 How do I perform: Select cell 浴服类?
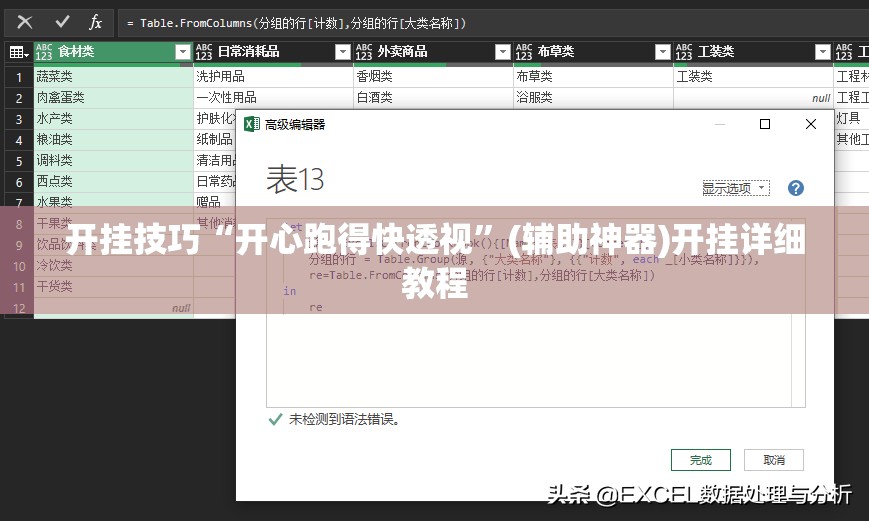(593, 98)
